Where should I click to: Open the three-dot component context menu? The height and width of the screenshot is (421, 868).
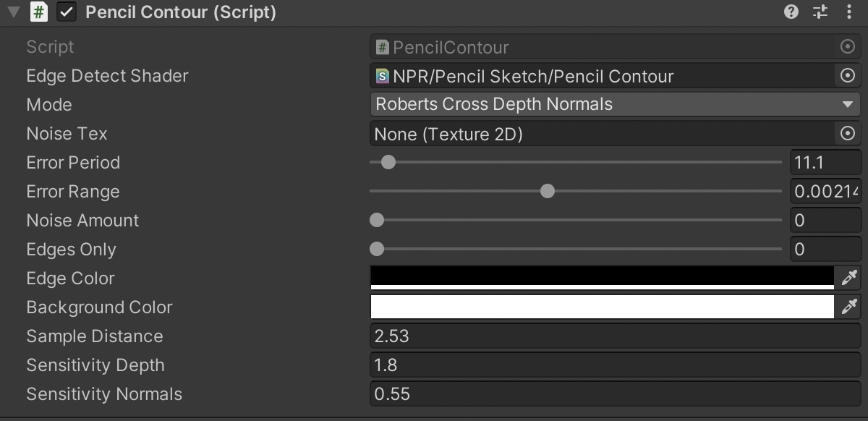[x=848, y=12]
